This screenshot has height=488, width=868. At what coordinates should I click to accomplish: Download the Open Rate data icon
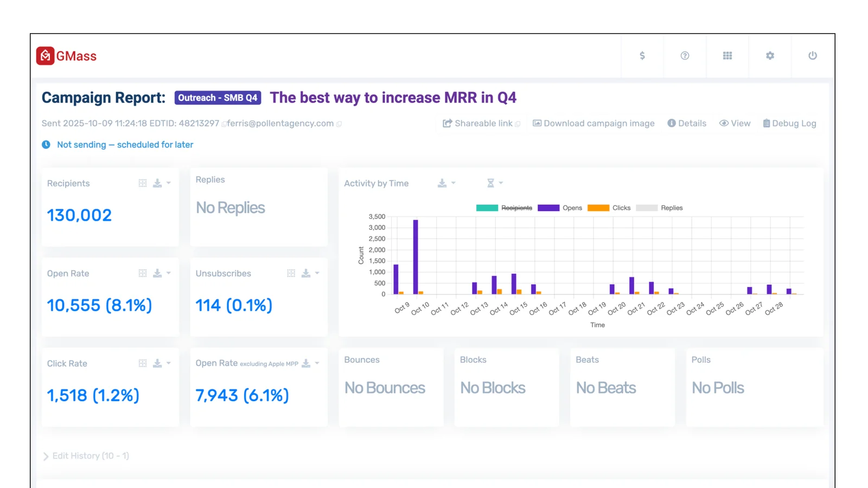click(x=157, y=273)
